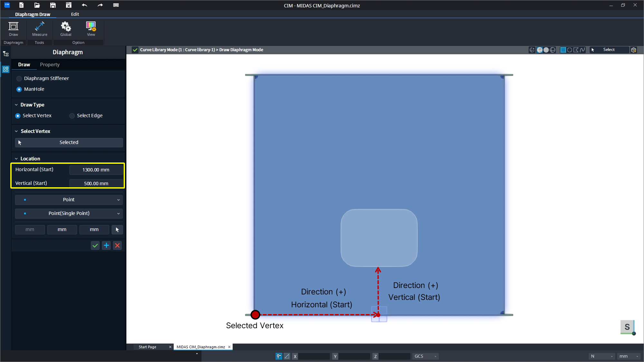Open the Draw panel tab

24,65
